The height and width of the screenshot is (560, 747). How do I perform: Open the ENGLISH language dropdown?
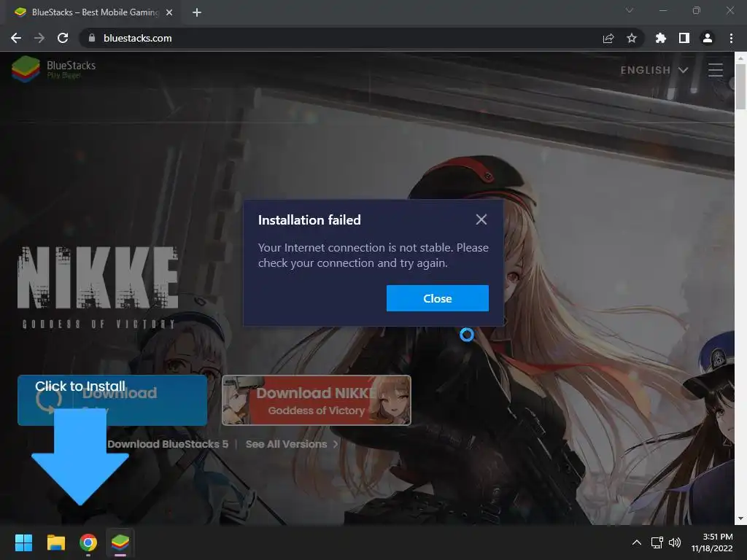click(x=654, y=70)
